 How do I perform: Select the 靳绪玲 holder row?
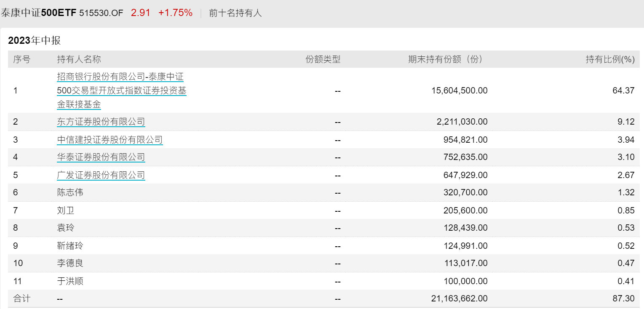click(70, 245)
